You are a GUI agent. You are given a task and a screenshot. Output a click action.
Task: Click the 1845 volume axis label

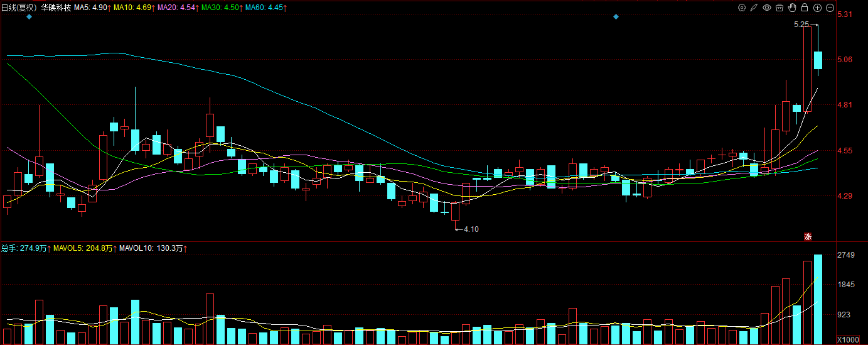coord(846,285)
